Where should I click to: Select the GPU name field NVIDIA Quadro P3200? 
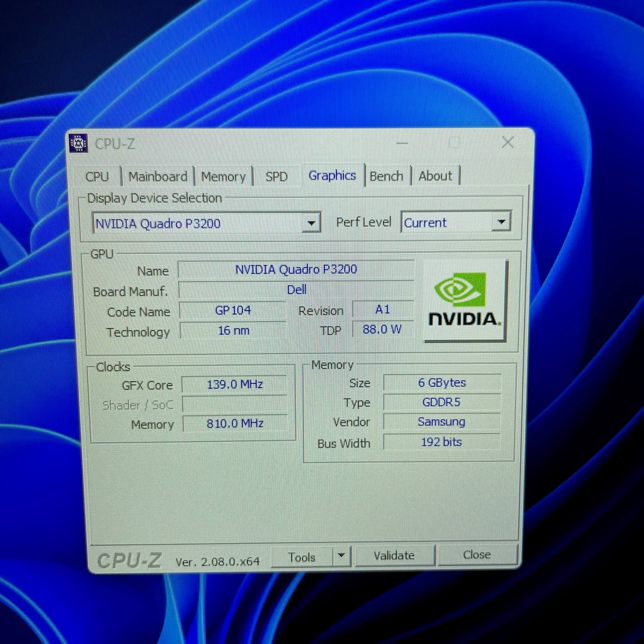click(x=296, y=269)
